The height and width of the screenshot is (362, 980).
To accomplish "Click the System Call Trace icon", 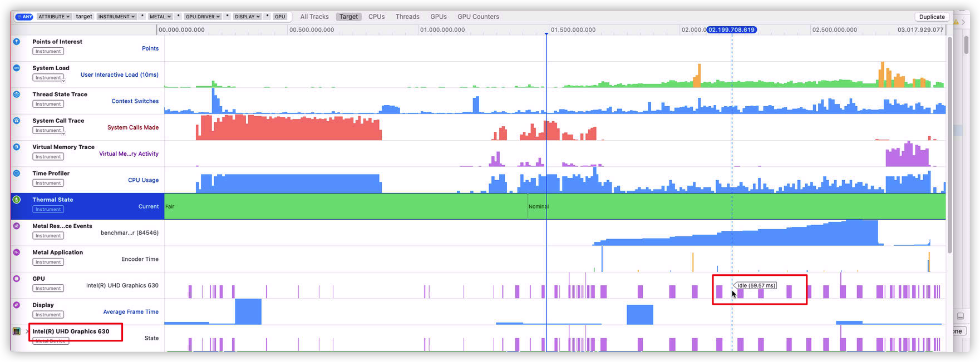I will pos(17,121).
